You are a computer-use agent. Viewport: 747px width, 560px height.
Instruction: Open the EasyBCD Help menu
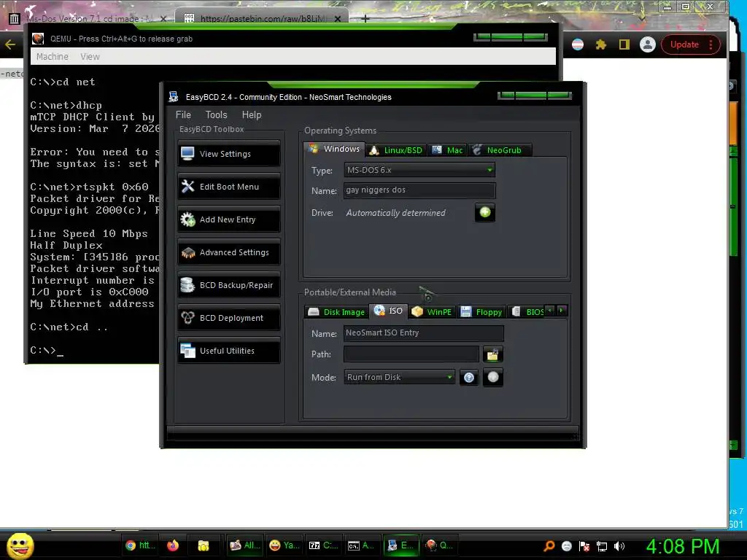click(x=252, y=114)
